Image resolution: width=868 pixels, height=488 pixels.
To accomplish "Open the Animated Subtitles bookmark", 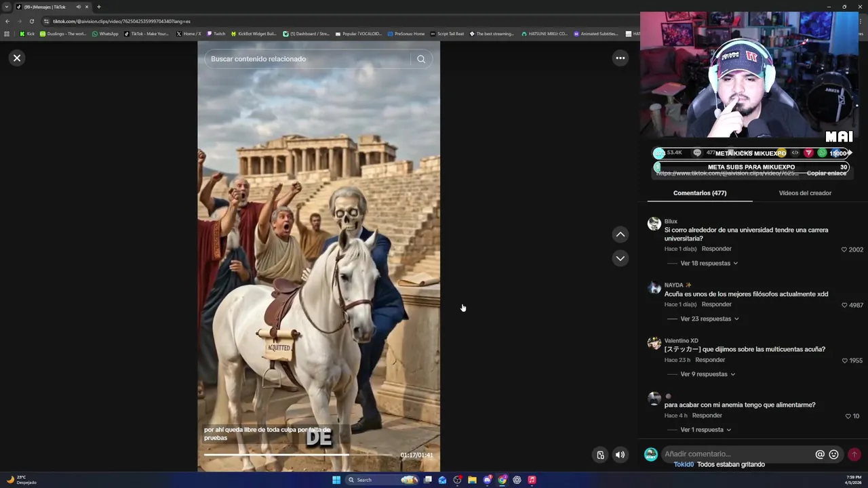I will (x=596, y=34).
